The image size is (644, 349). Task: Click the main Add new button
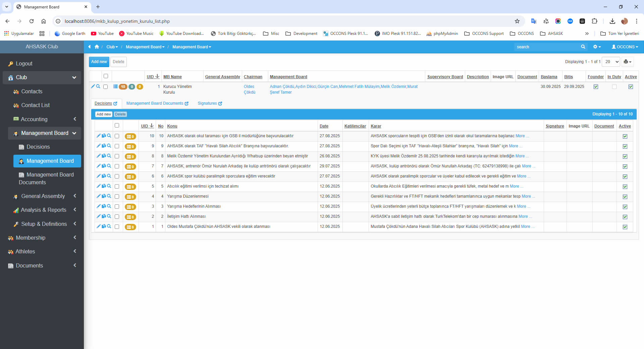click(99, 62)
